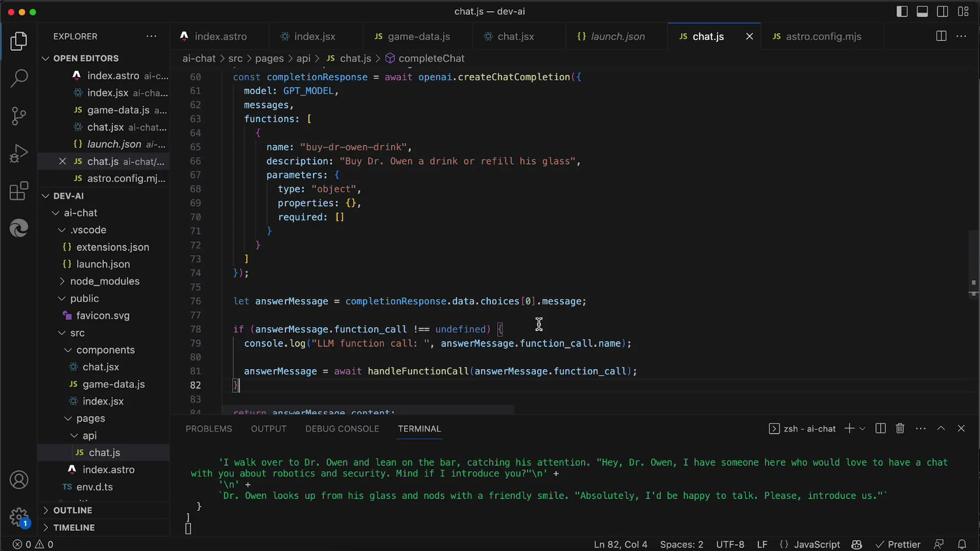Screen dimensions: 980x551
Task: Collapse the Open Editors section
Action: point(86,58)
